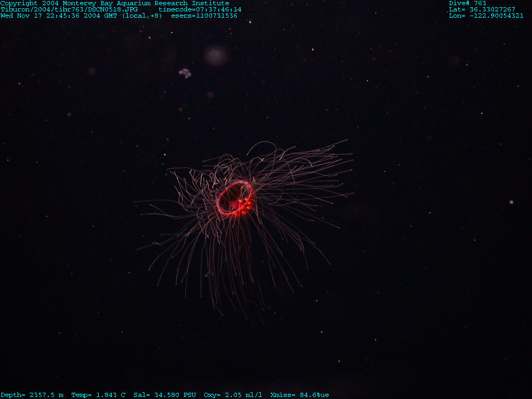Click the small white particle clump above jellyfish
Image resolution: width=532 pixels, height=399 pixels.
click(x=185, y=73)
